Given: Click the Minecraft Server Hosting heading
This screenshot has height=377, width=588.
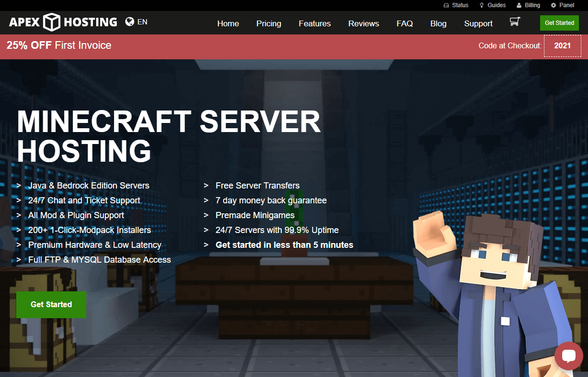Looking at the screenshot, I should pos(169,136).
